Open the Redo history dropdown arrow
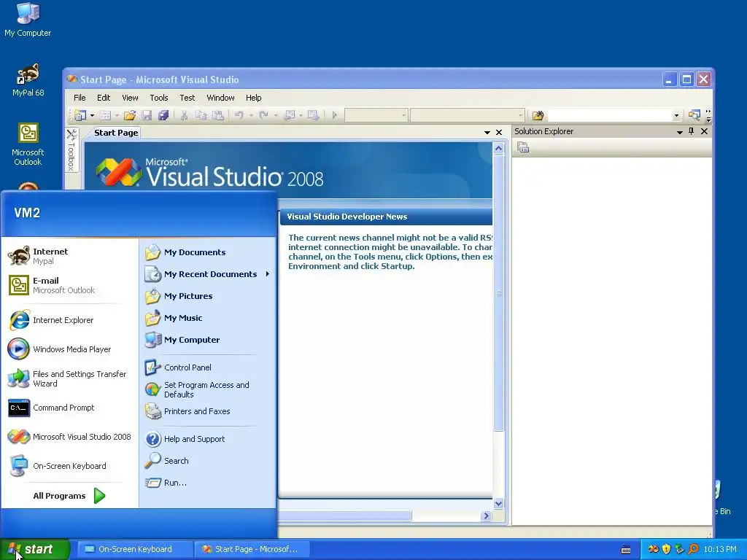 point(275,115)
